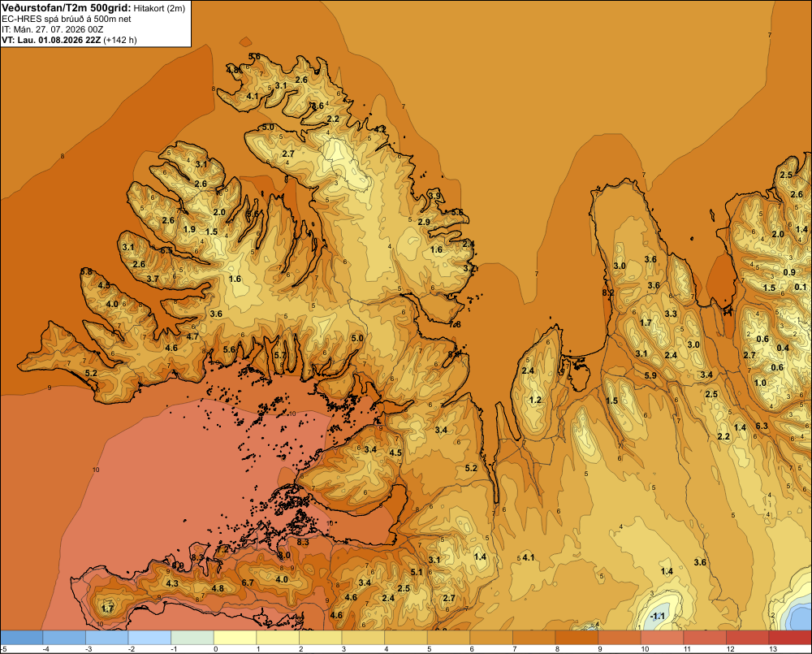Click the -1.1 temperature label on glacier
This screenshot has width=812, height=654.
point(657,616)
